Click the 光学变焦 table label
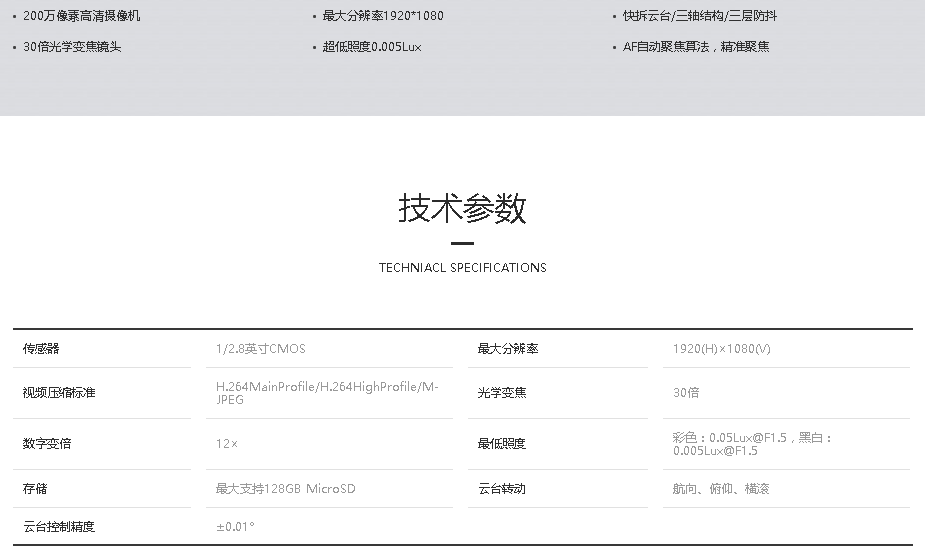925x559 pixels. [x=502, y=393]
